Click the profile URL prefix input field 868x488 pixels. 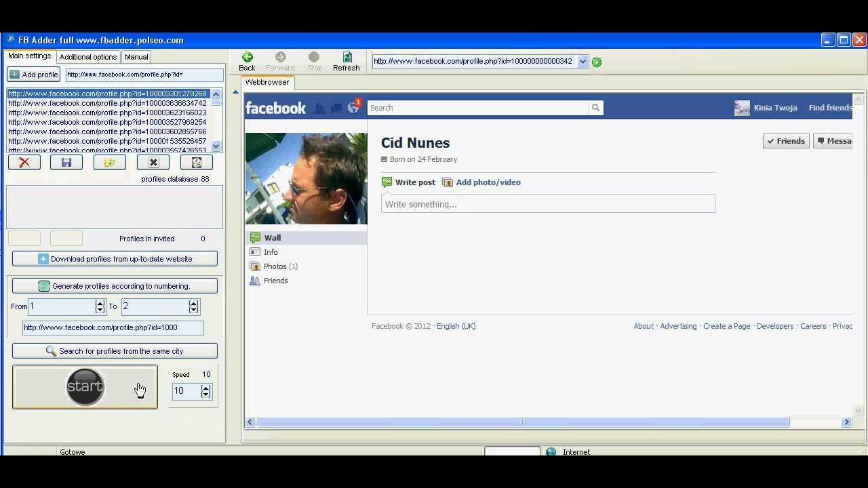[x=144, y=75]
